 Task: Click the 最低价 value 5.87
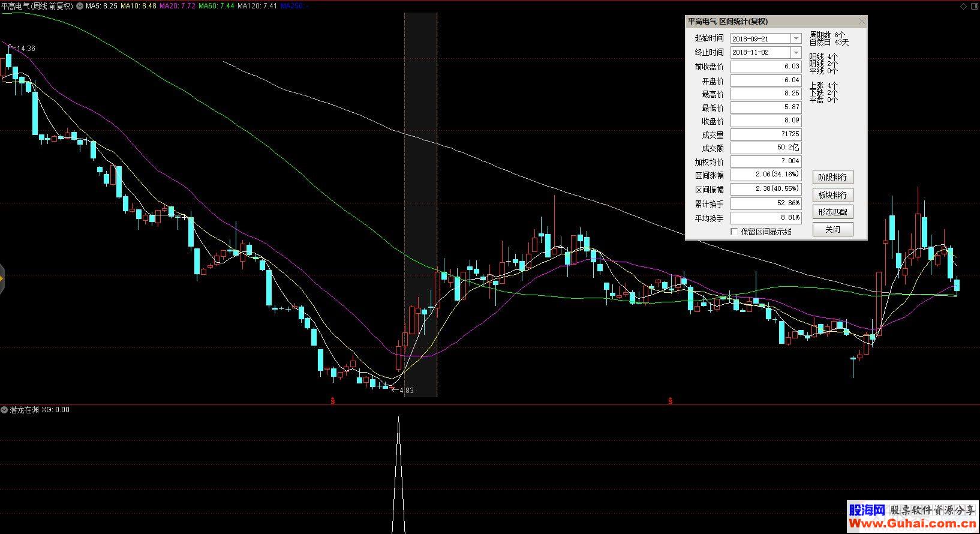tap(766, 107)
